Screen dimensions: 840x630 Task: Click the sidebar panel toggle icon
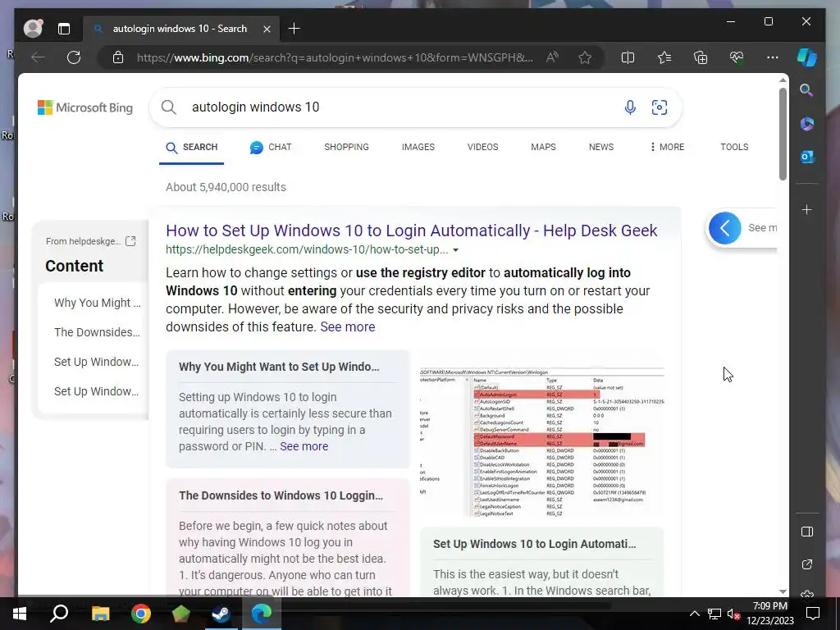(x=807, y=532)
